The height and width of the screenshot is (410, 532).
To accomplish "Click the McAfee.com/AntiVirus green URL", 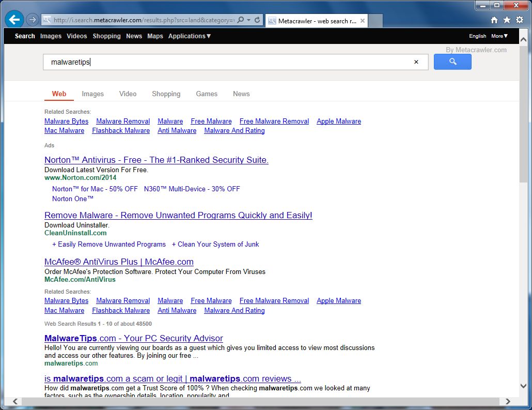I will coord(80,279).
